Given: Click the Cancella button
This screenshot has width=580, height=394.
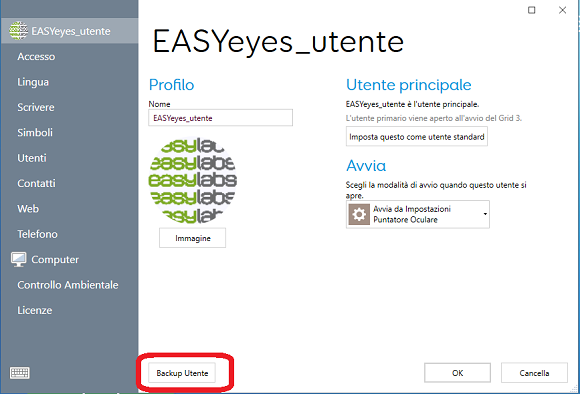Looking at the screenshot, I should (534, 373).
